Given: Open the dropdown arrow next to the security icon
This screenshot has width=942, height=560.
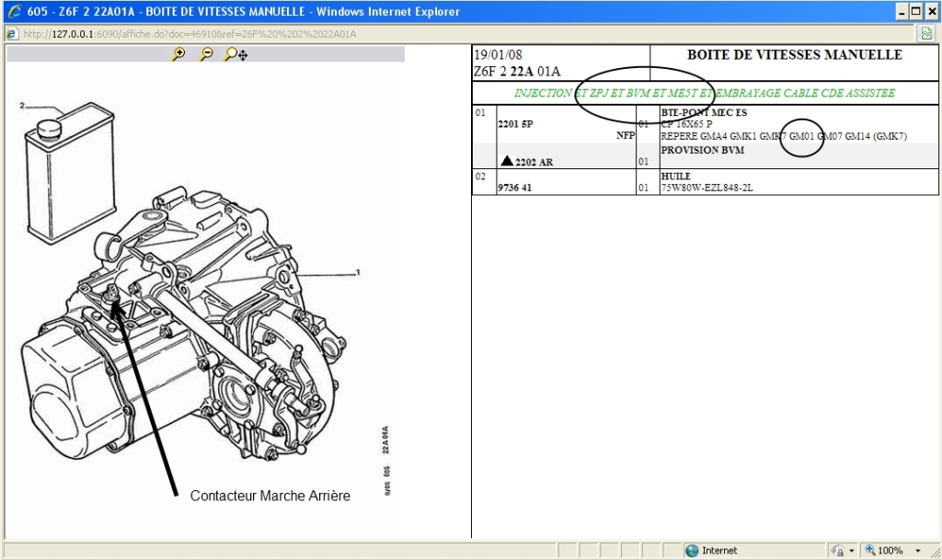Looking at the screenshot, I should [853, 550].
